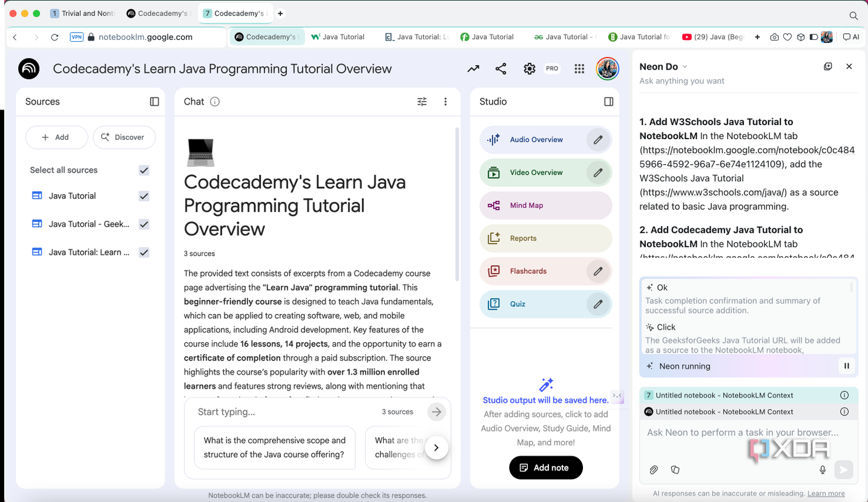Viewport: 868px width, 502px height.
Task: Uncheck the Java Tutorial - Geek... source
Action: 144,224
